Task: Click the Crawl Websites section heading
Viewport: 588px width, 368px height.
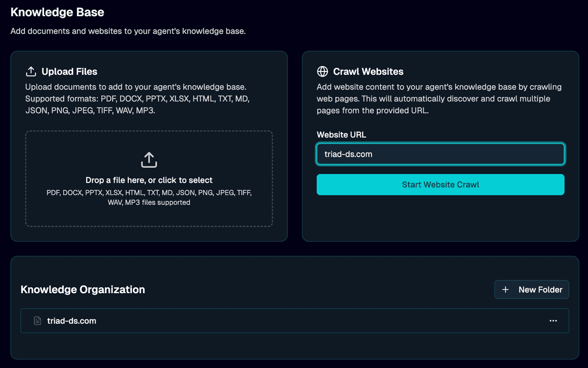Action: click(x=368, y=71)
